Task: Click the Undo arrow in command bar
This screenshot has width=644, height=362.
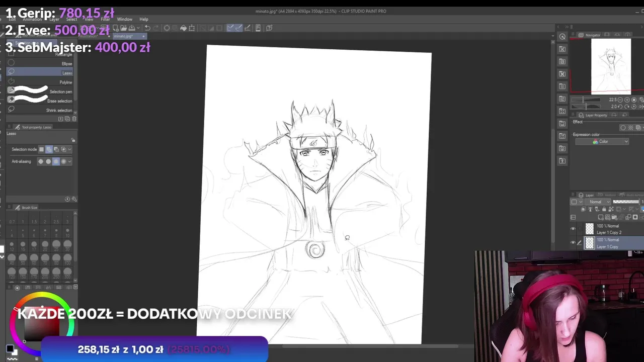Action: tap(147, 28)
